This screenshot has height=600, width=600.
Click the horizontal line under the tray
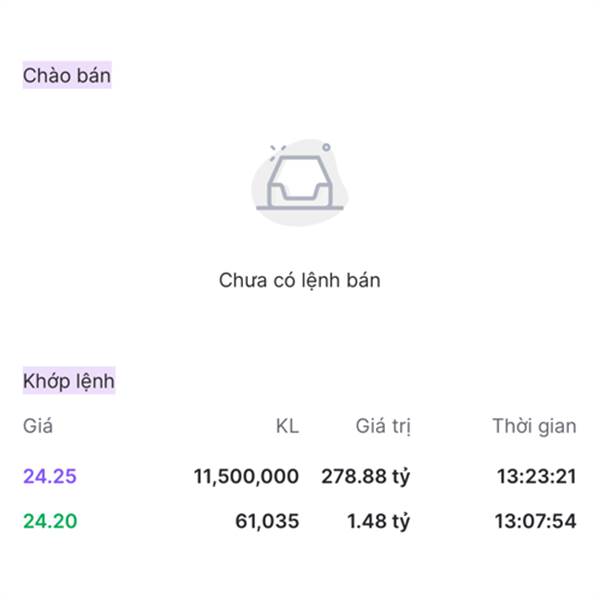coord(299,208)
